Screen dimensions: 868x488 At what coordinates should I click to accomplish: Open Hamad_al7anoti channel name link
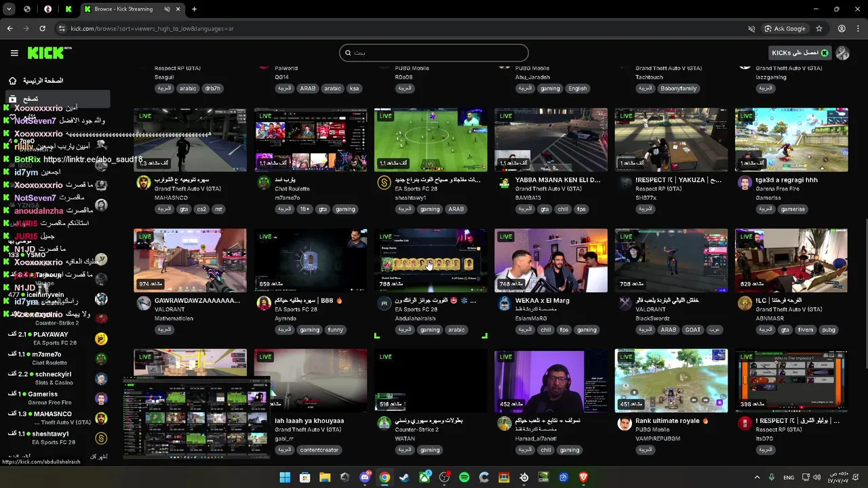(536, 439)
